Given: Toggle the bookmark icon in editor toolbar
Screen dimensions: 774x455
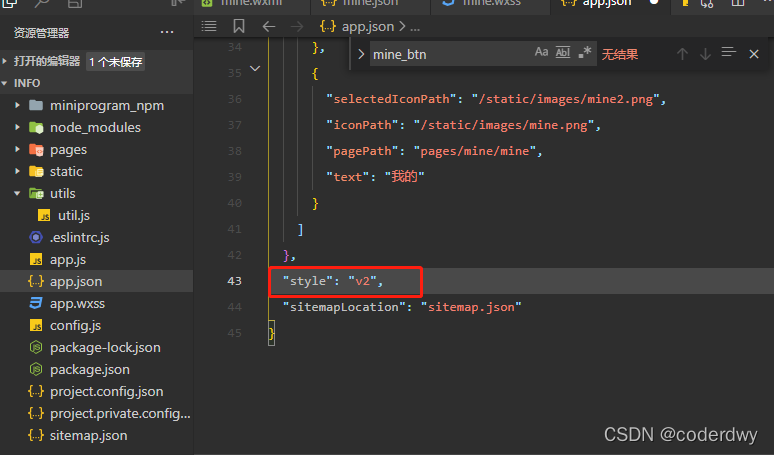Looking at the screenshot, I should 239,26.
